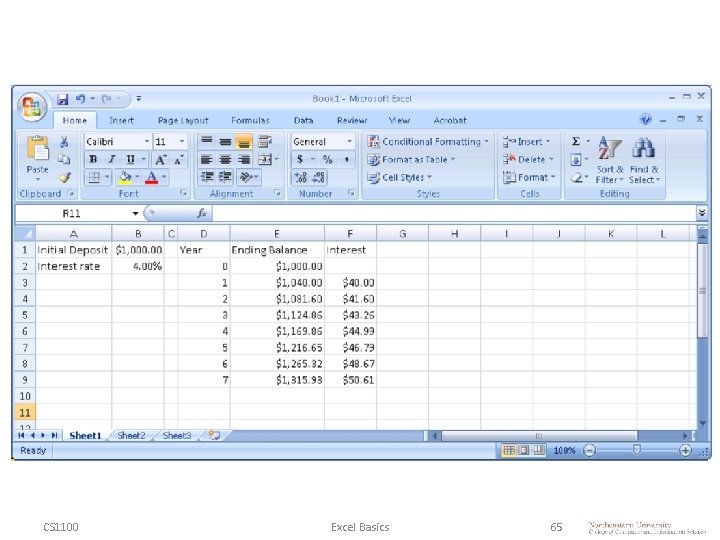Decrease font size with Shrink Font icon
Image resolution: width=720 pixels, height=540 pixels.
click(x=178, y=159)
